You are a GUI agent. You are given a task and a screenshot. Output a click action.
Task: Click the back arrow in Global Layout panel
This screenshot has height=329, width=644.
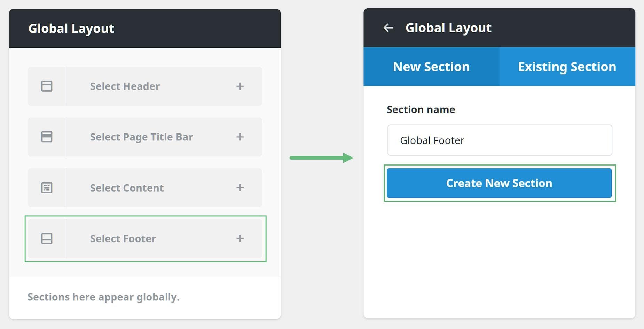[x=388, y=28]
